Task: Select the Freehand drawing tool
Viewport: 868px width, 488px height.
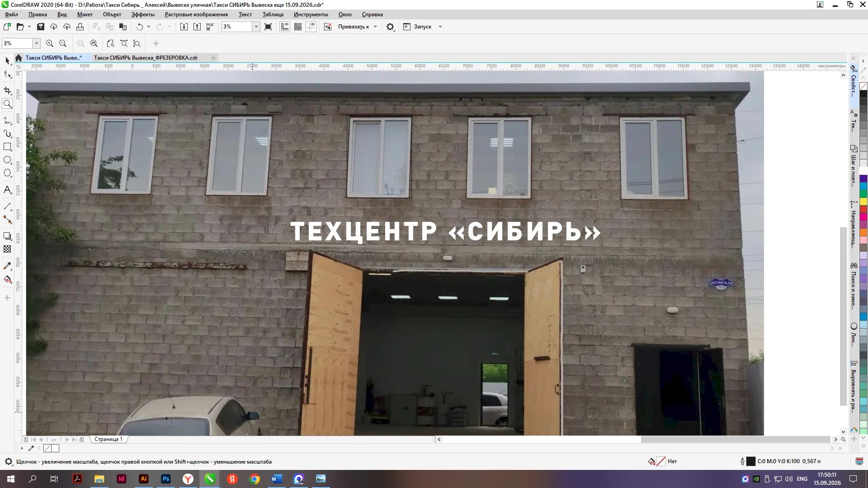Action: pos(7,120)
